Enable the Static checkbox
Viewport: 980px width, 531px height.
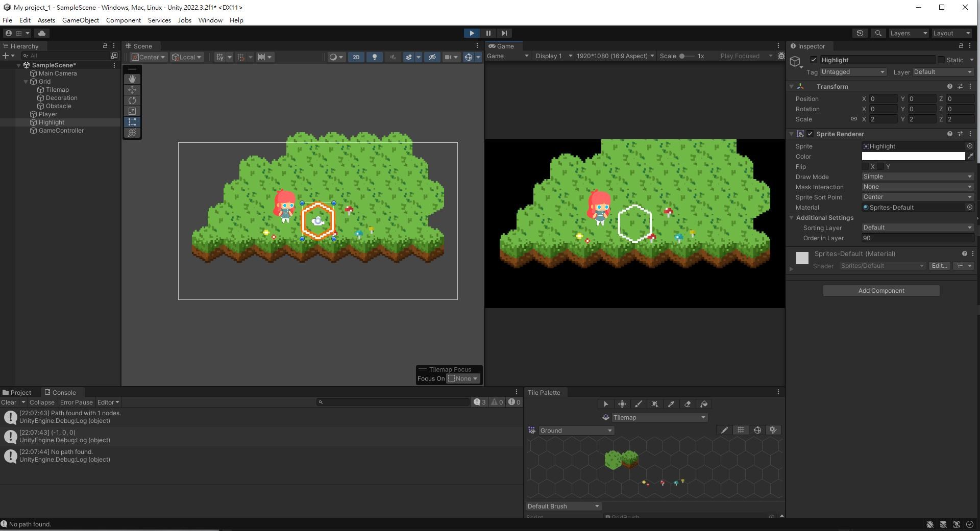click(941, 60)
